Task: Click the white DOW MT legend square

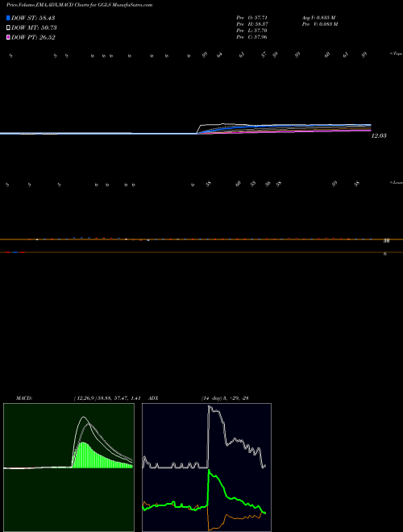Action: [9, 27]
